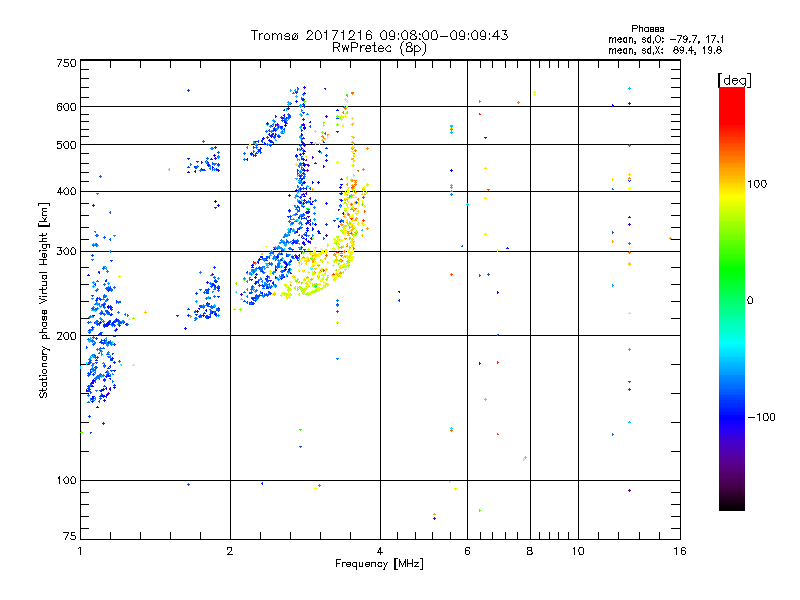Click the black bottom of the phase colorbar
Screen dimensions: 800x600
point(732,503)
